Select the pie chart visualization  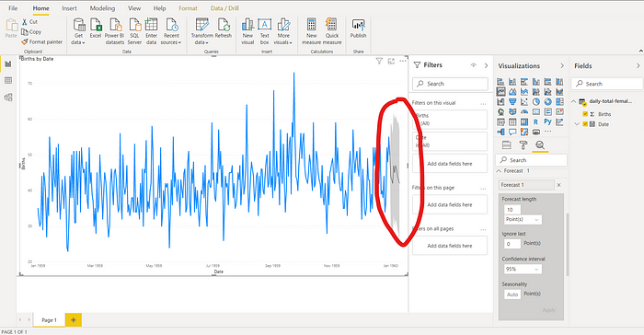(536, 101)
